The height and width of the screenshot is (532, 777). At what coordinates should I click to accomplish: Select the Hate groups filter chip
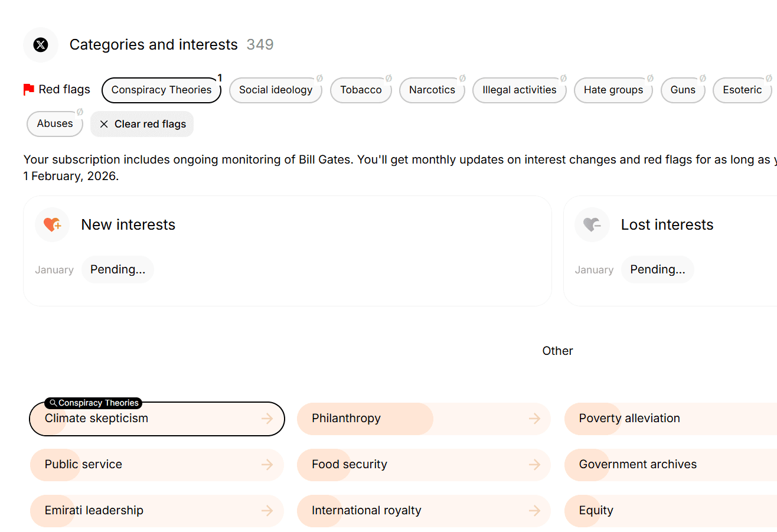click(613, 90)
